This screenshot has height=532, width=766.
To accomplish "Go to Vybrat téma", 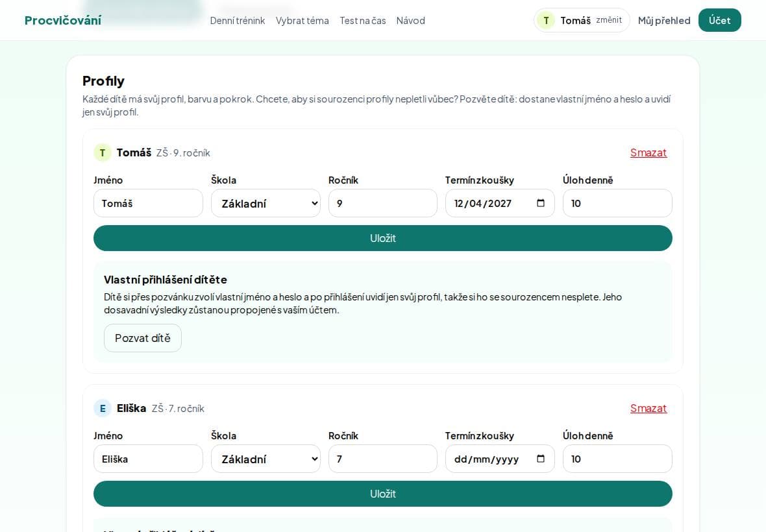I will pos(303,21).
